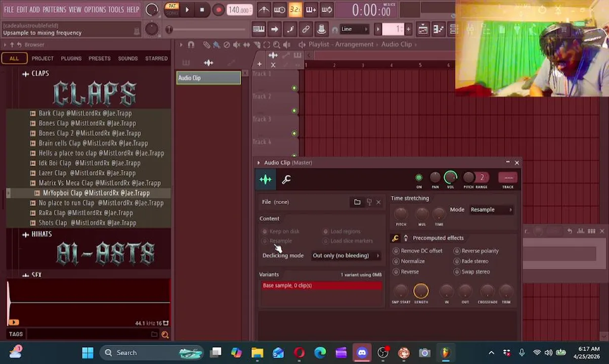Toggle the channel ON light
Image resolution: width=609 pixels, height=364 pixels.
pos(419,178)
